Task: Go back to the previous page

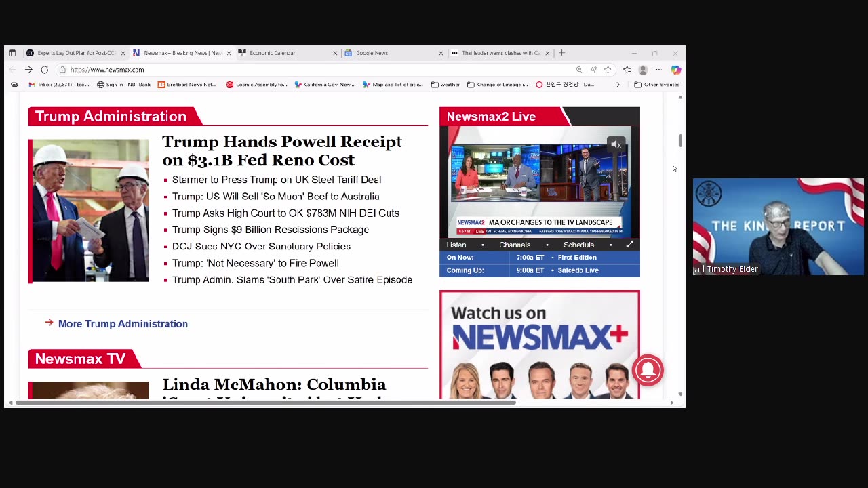Action: pyautogui.click(x=13, y=70)
